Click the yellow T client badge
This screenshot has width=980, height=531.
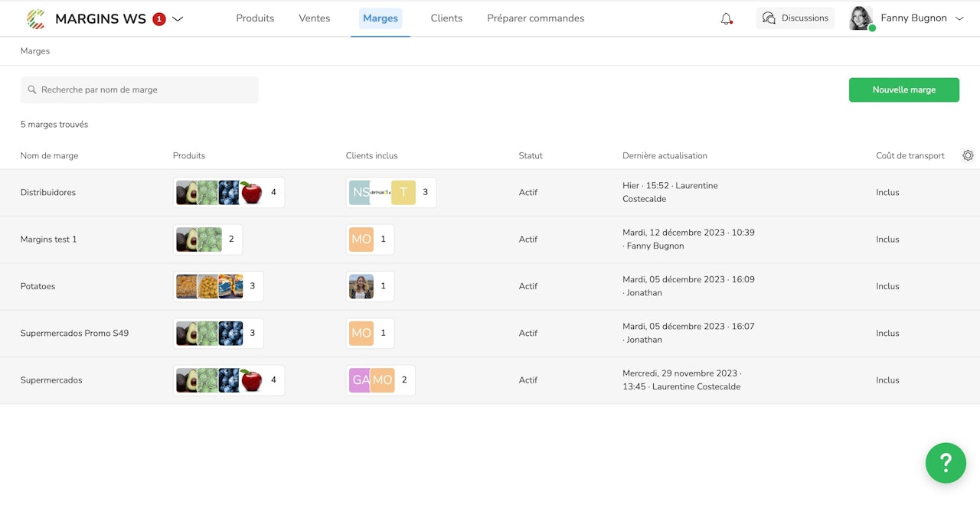(x=403, y=193)
